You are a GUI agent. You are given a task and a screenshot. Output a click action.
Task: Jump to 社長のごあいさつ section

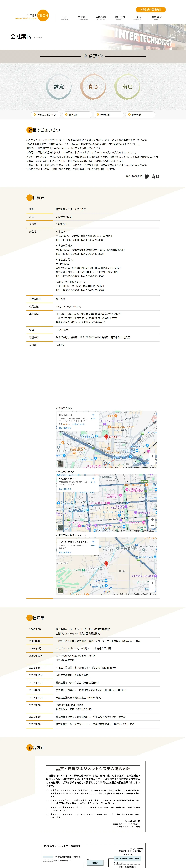(x=46, y=115)
